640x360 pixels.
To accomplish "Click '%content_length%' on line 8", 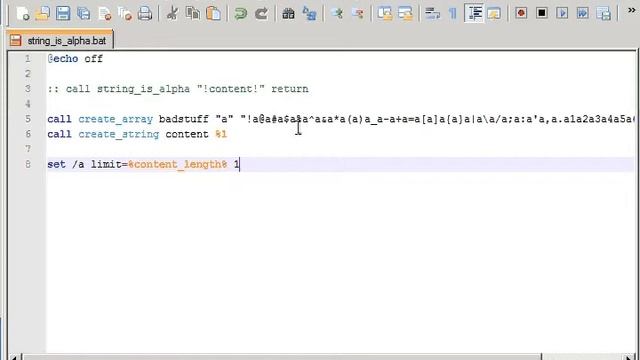I will [x=178, y=164].
